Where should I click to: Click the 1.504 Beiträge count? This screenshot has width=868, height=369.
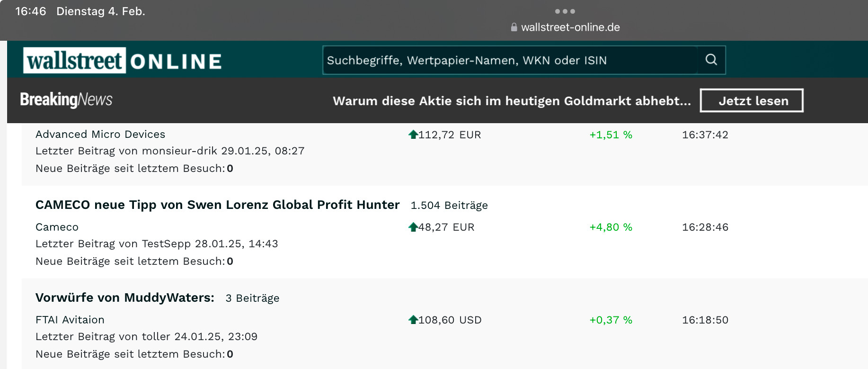point(449,205)
